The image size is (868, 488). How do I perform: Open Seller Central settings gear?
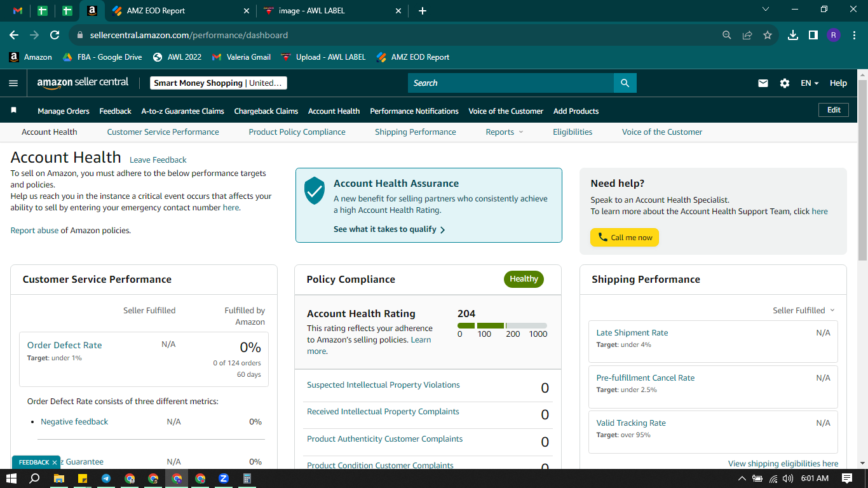[785, 83]
